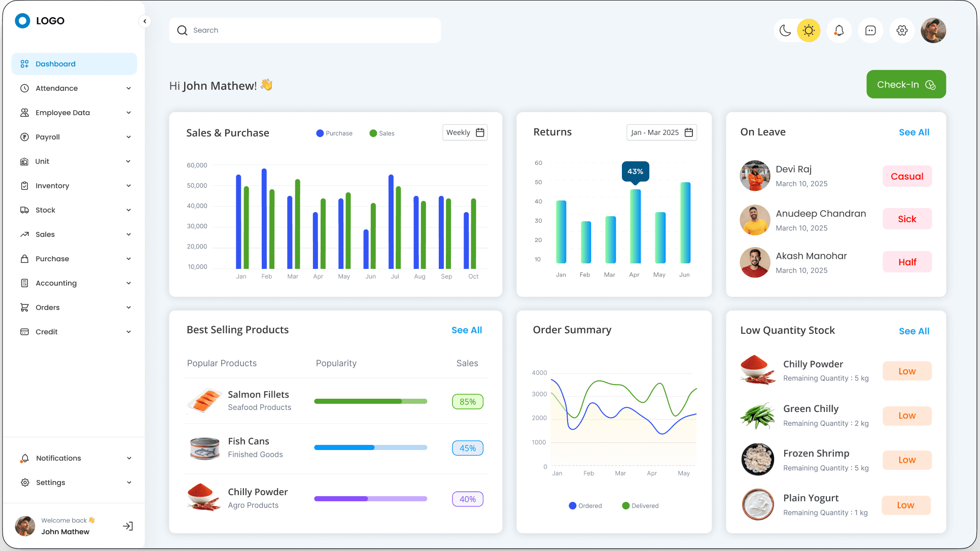
Task: Click the Payroll rupee icon in sidebar
Action: (x=24, y=137)
